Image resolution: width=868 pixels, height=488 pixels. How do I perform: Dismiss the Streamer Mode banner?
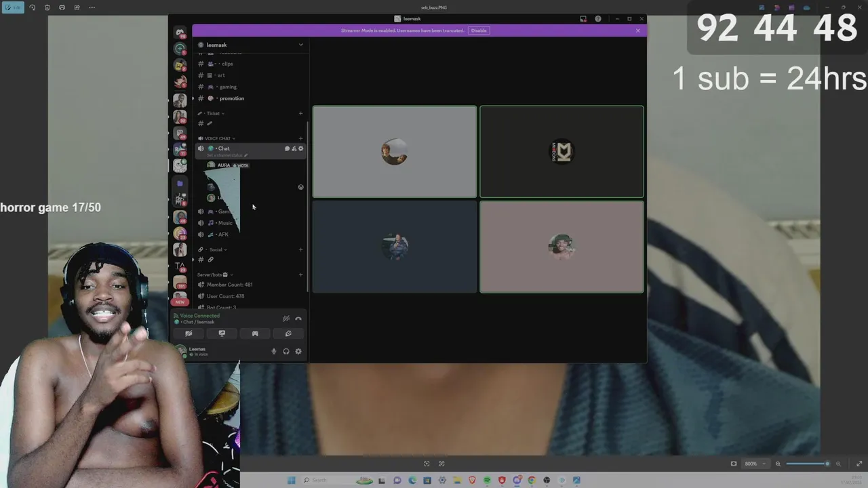pyautogui.click(x=637, y=30)
